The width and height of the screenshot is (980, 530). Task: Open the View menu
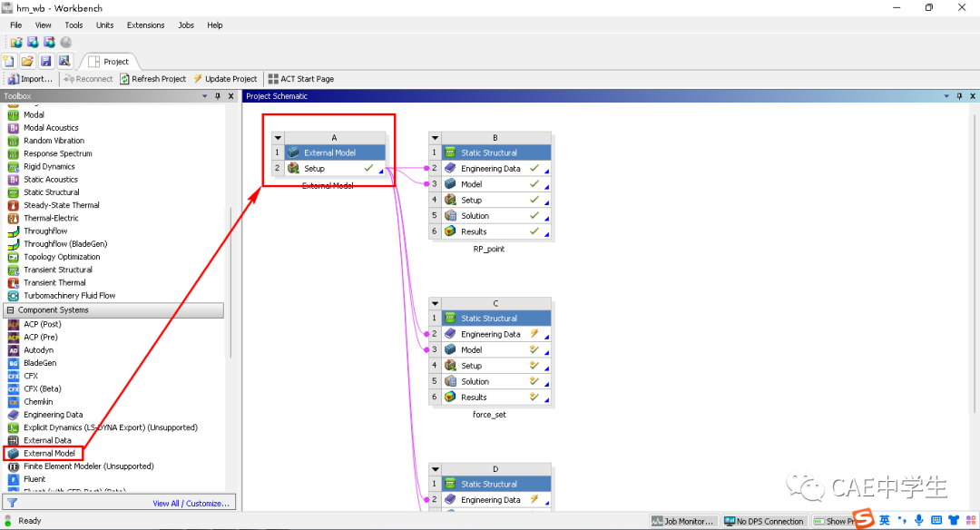44,25
